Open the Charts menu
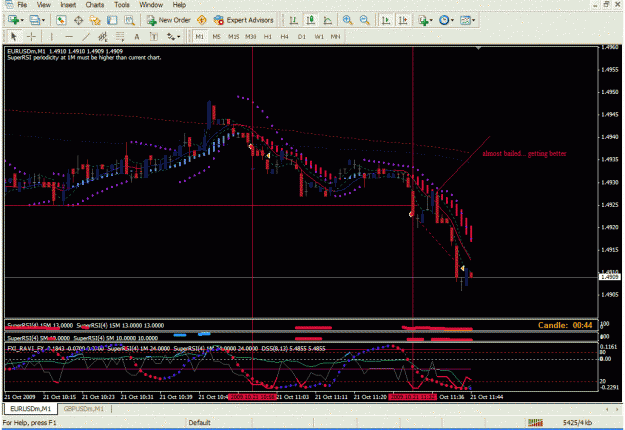This screenshot has width=625, height=430. point(95,5)
